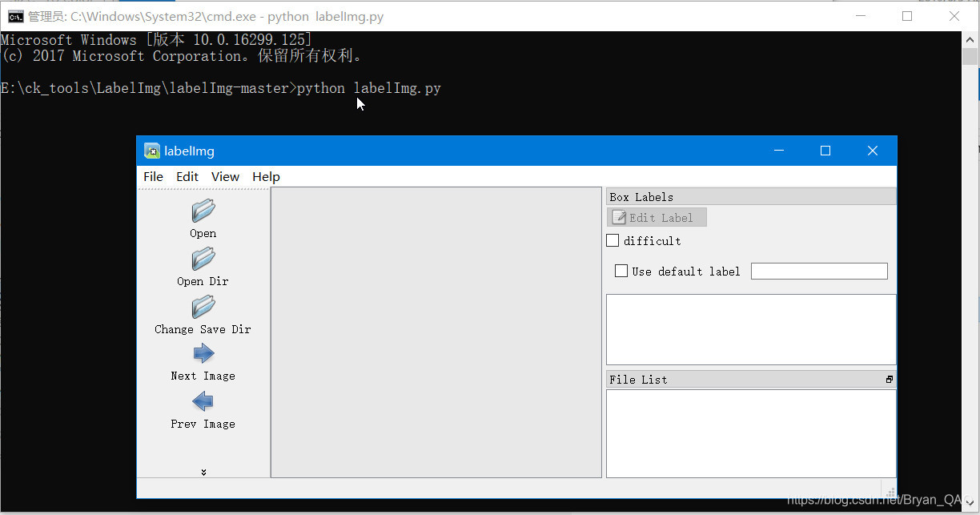The height and width of the screenshot is (515, 980).
Task: Go to Next Image arrow
Action: [x=203, y=353]
